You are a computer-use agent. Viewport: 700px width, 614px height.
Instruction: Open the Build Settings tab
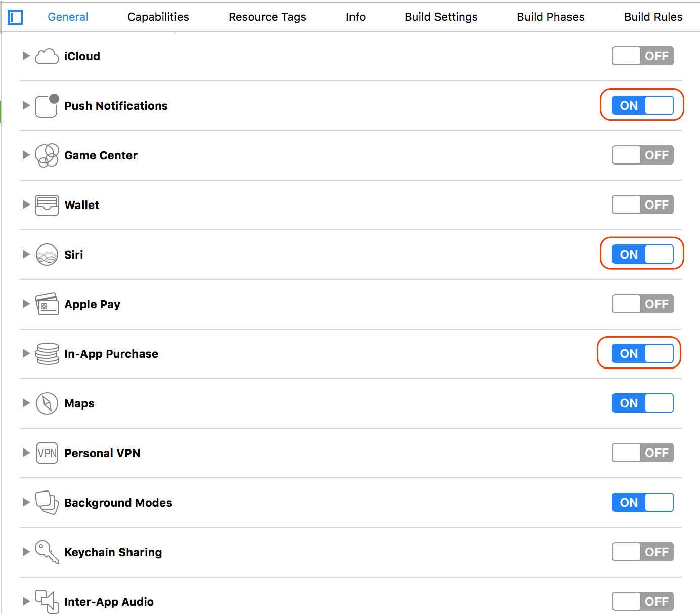[x=441, y=17]
